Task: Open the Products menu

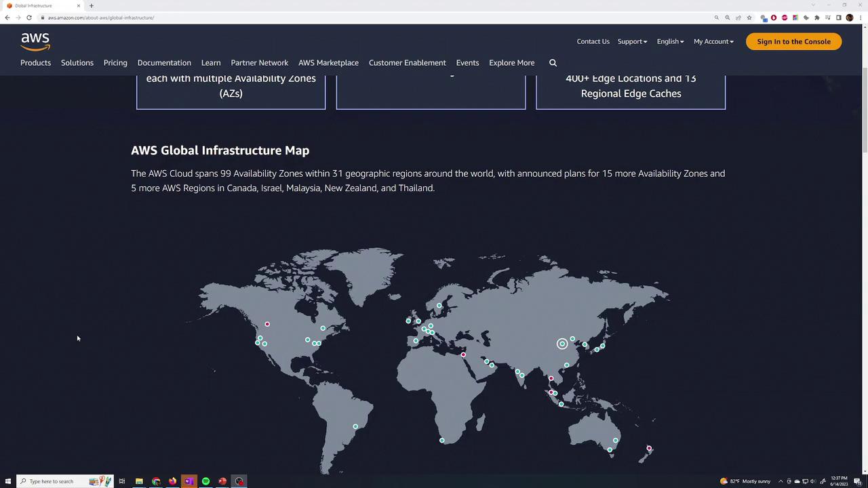Action: pos(35,63)
